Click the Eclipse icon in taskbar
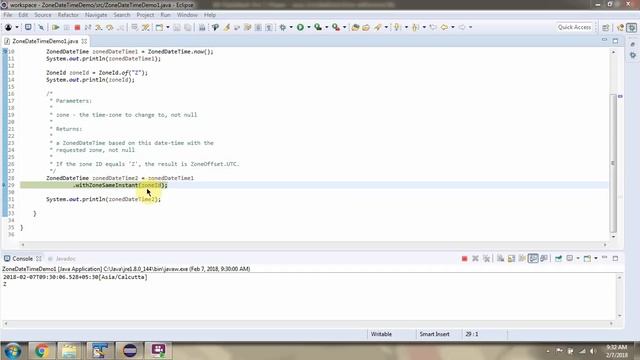Screen dimensions: 640x360 [x=130, y=351]
